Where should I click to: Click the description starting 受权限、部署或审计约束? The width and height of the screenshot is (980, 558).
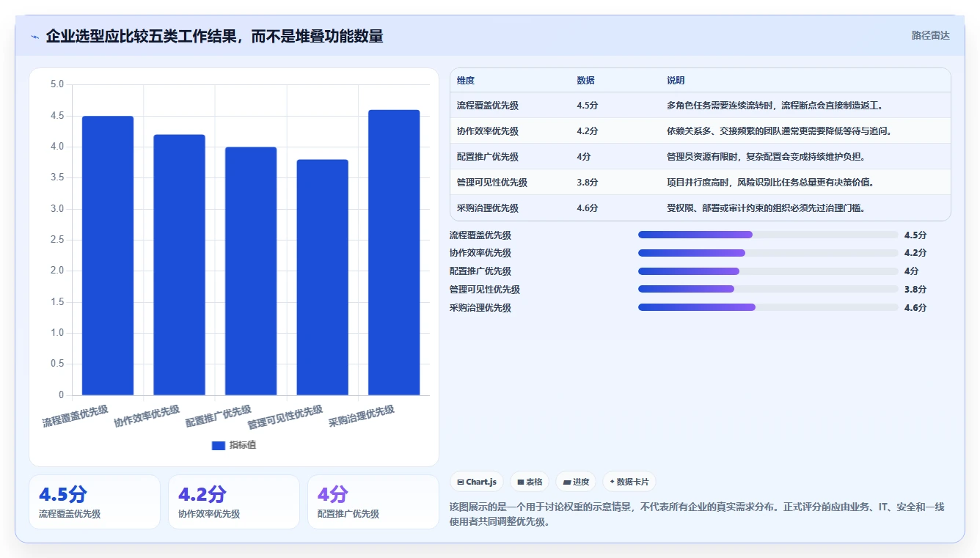click(767, 208)
